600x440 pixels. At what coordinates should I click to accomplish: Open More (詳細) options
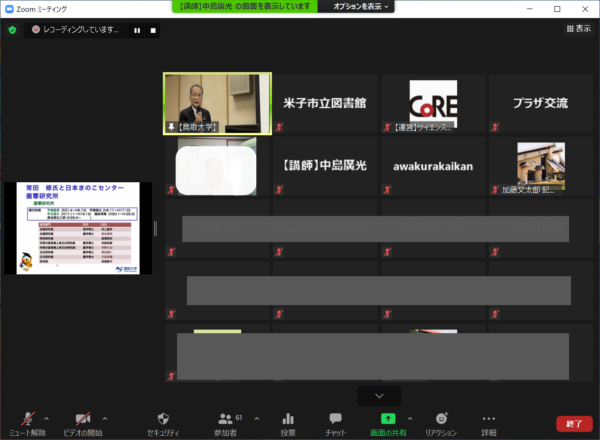[x=489, y=424]
